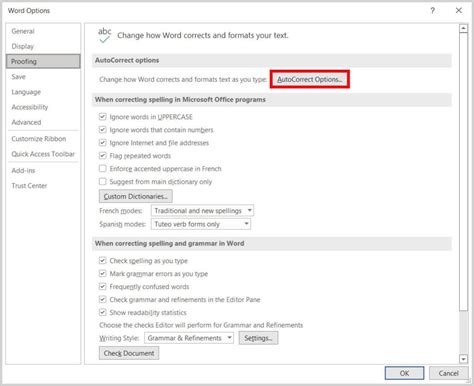Image resolution: width=474 pixels, height=386 pixels.
Task: Open the Spanish modes dropdown
Action: [201, 224]
